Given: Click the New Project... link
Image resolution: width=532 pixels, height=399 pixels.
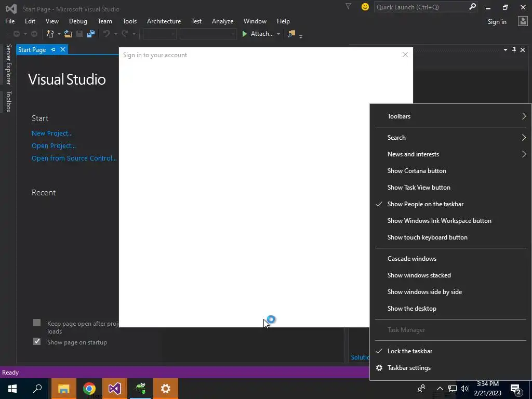Looking at the screenshot, I should [x=52, y=134].
